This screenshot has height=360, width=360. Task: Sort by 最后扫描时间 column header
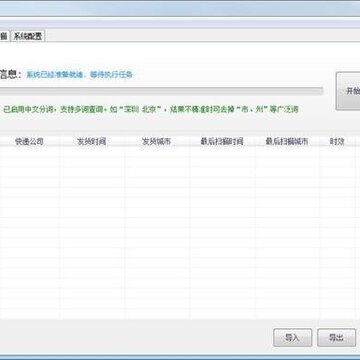pos(222,141)
